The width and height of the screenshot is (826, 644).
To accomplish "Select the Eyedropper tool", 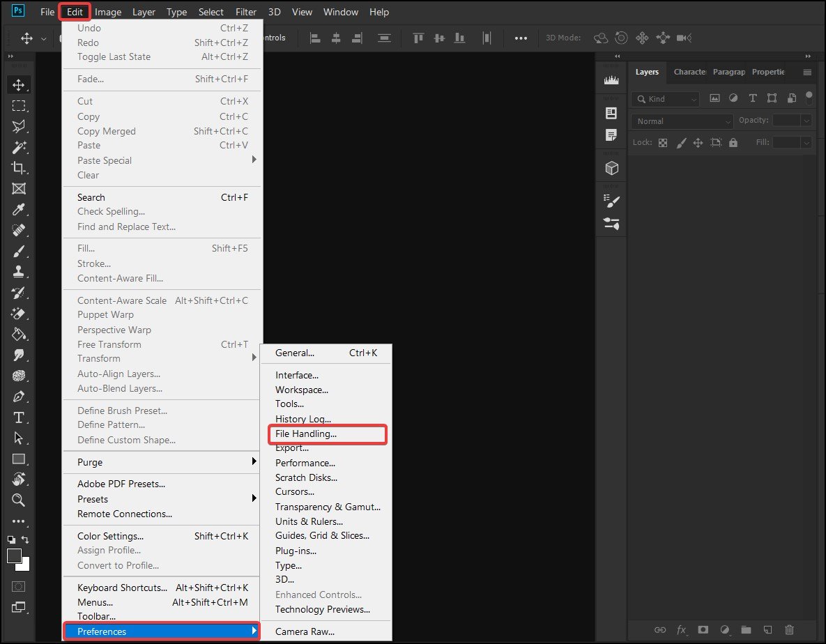I will pos(19,209).
